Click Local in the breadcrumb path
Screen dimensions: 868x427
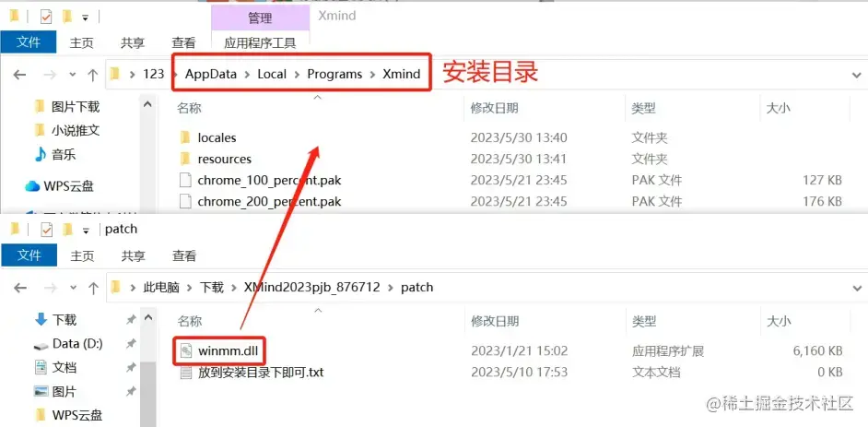pos(272,74)
